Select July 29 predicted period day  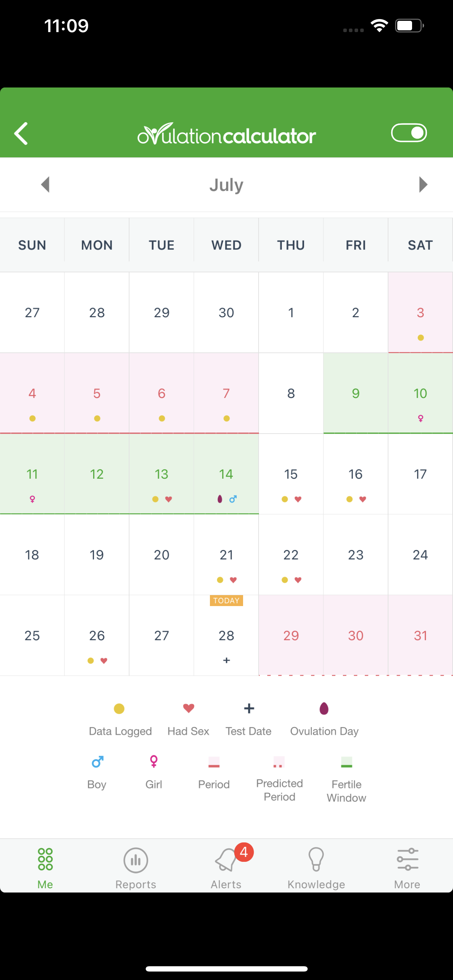click(291, 635)
